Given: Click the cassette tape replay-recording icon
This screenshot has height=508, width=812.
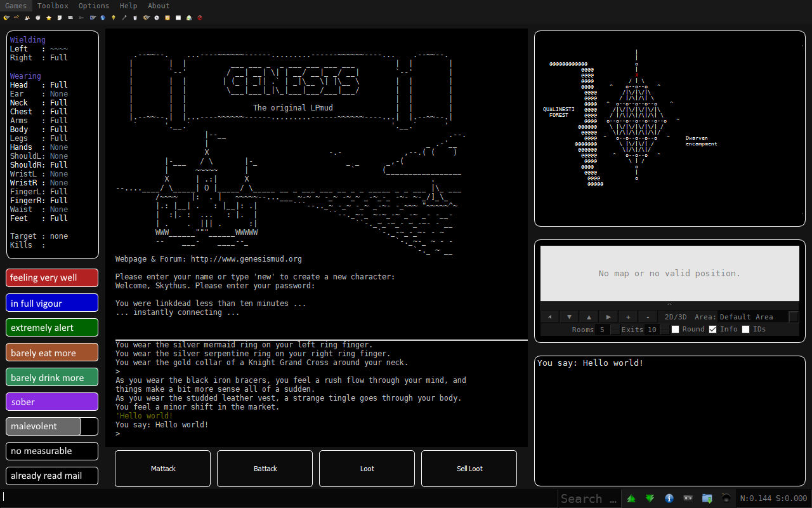Looking at the screenshot, I should point(688,498).
